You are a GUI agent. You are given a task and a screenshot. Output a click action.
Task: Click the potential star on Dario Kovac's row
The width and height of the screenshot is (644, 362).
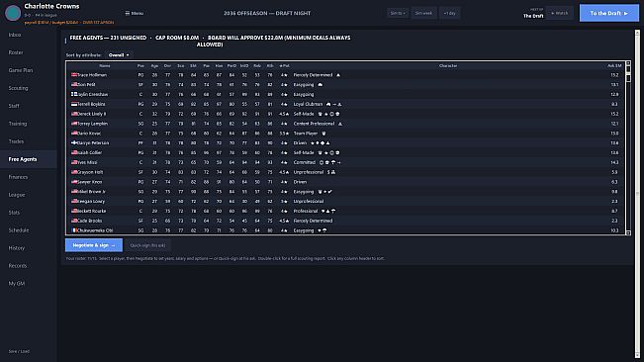(x=287, y=134)
